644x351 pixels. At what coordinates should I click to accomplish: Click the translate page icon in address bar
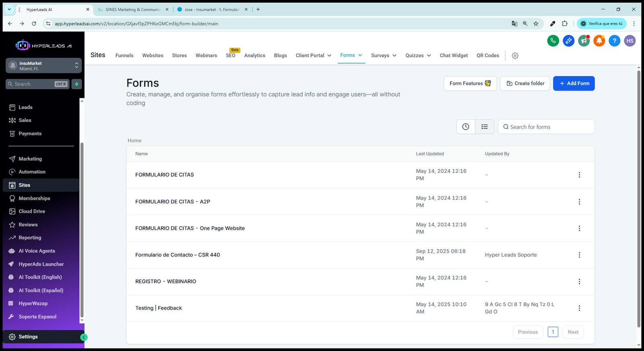(514, 23)
